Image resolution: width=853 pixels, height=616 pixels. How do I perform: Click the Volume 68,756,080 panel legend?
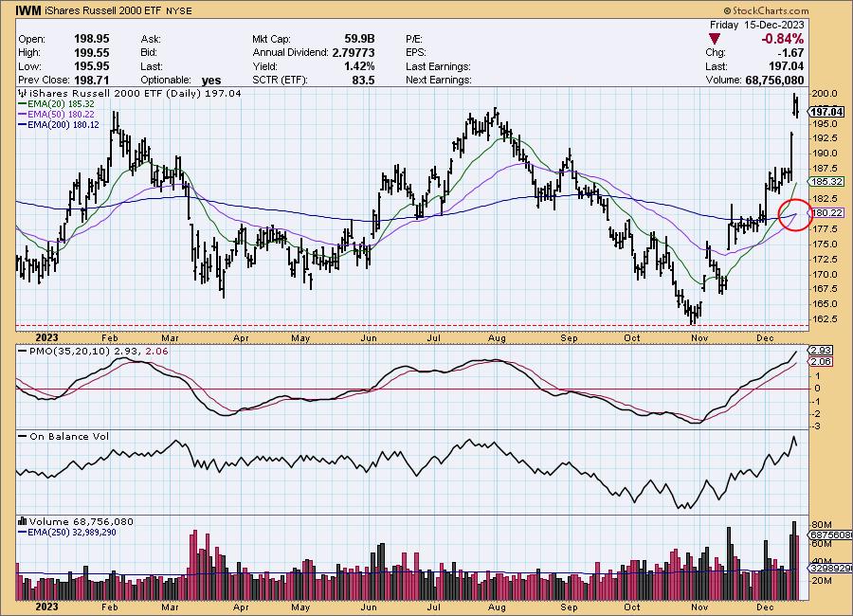(x=82, y=521)
